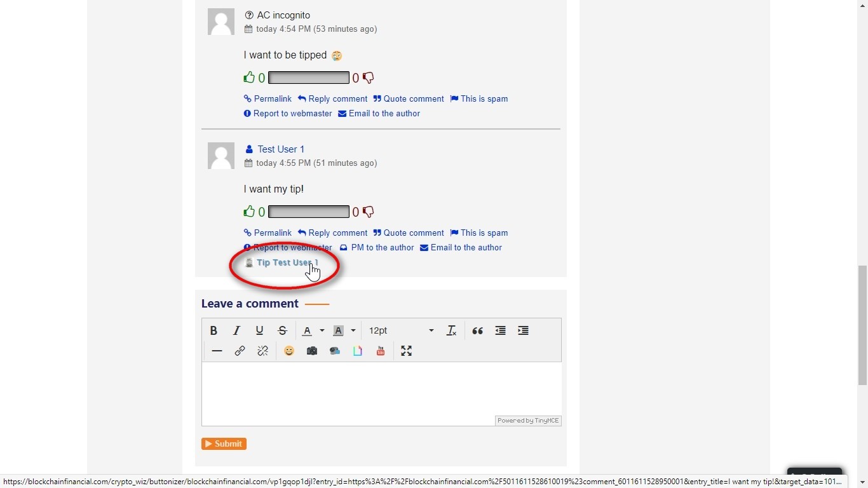Toggle bold formatting in the comment editor
The image size is (868, 488).
click(x=214, y=330)
